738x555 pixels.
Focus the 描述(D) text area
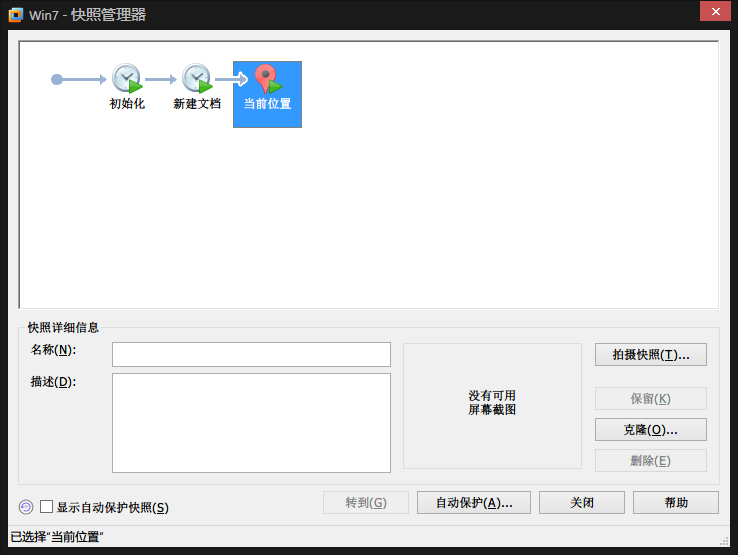tap(251, 423)
